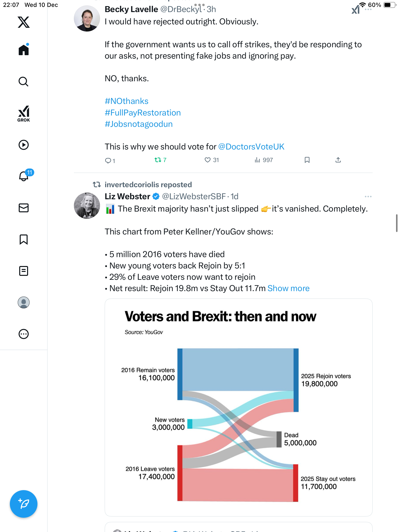The width and height of the screenshot is (399, 532).
Task: Open the profile menu item
Action: click(x=24, y=302)
